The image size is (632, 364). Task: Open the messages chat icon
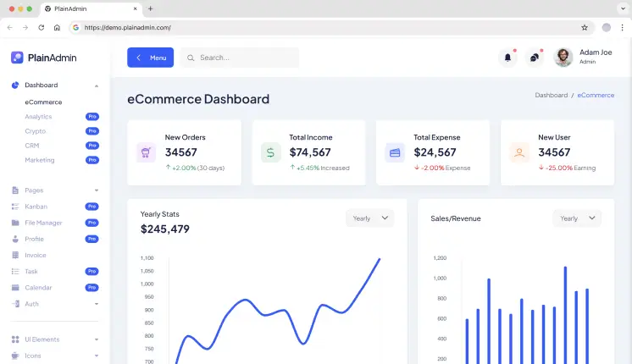[535, 58]
